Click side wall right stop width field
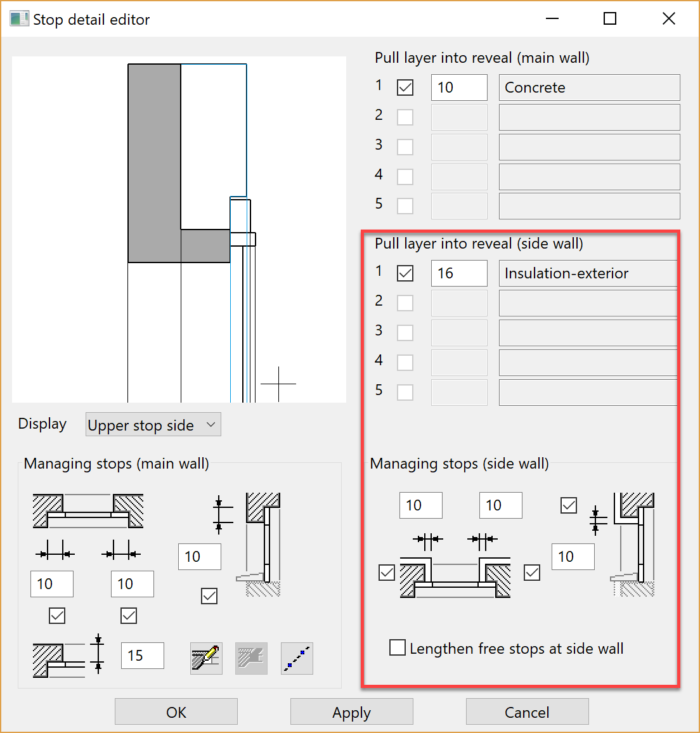Viewport: 700px width, 733px height. point(501,505)
